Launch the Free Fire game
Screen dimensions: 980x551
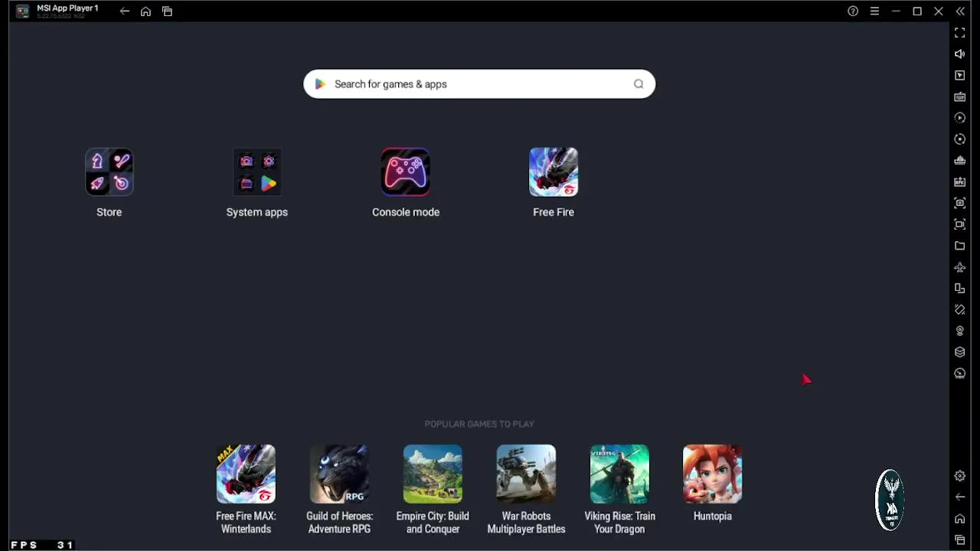tap(554, 171)
